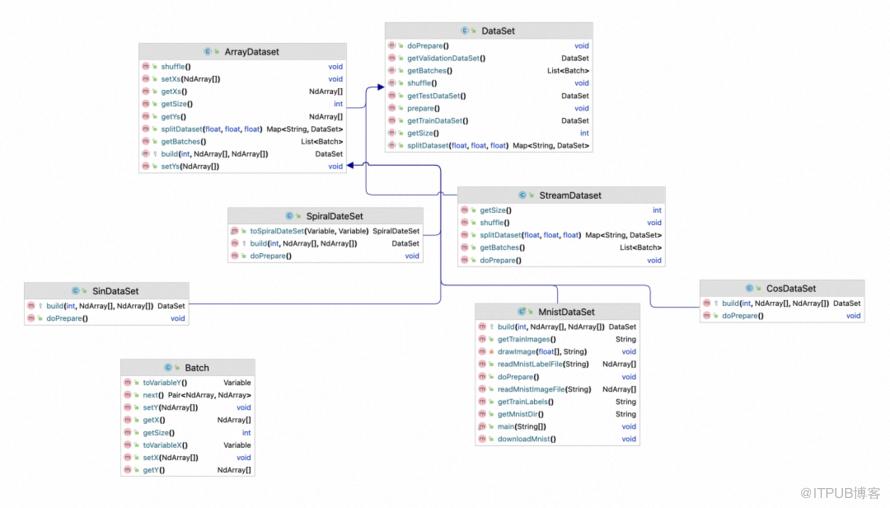Select doPrepare() in the CosDataSet class
Image resolution: width=890 pixels, height=508 pixels.
(x=742, y=316)
